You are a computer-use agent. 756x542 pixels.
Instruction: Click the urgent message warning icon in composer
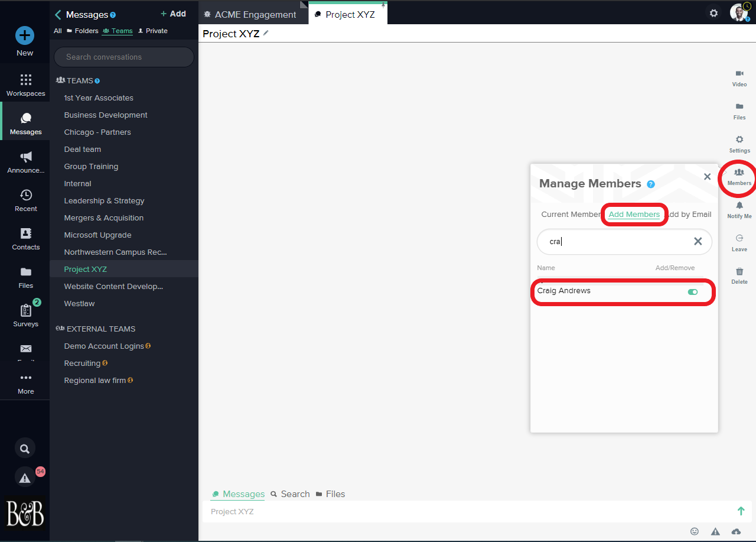pos(715,531)
